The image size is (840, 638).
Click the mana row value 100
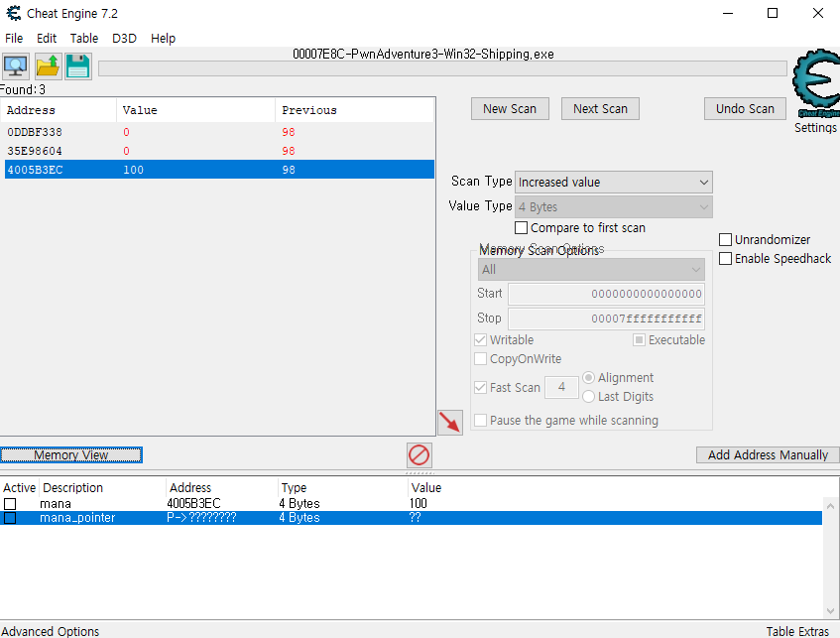click(x=418, y=504)
